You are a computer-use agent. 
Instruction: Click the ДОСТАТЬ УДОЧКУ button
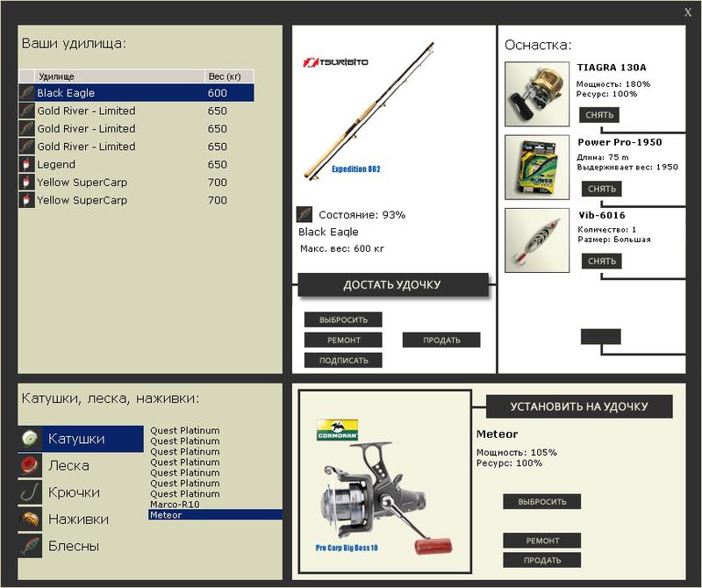click(392, 285)
